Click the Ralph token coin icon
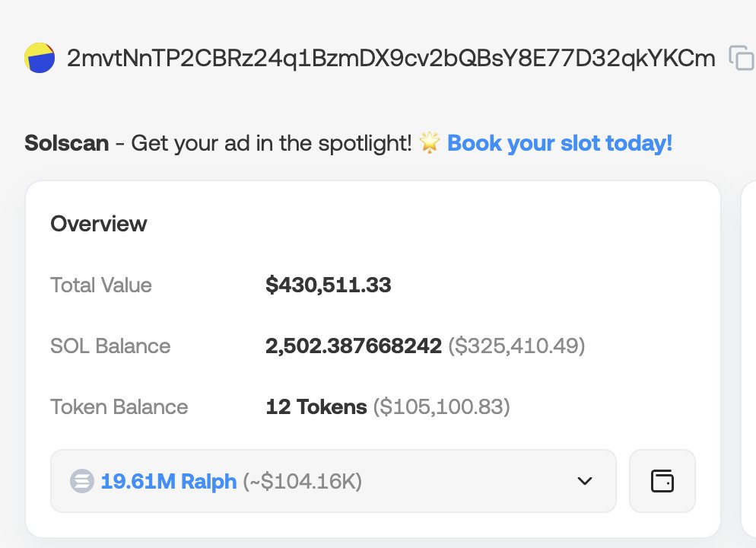 coord(81,482)
